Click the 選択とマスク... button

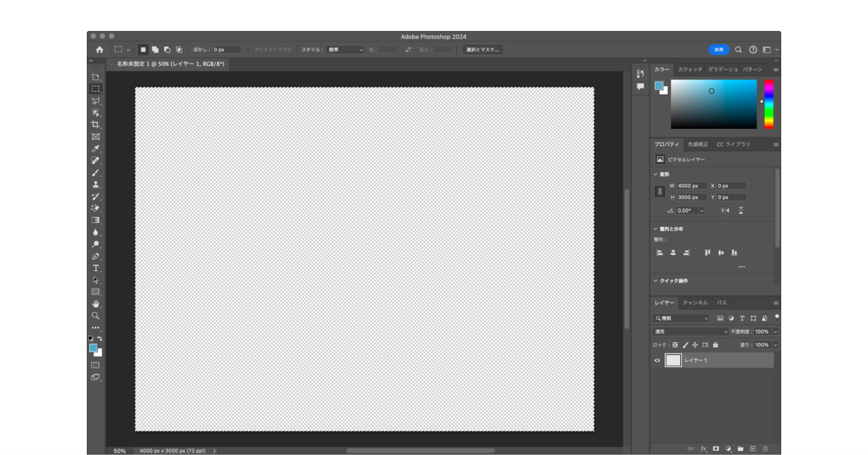pyautogui.click(x=482, y=50)
